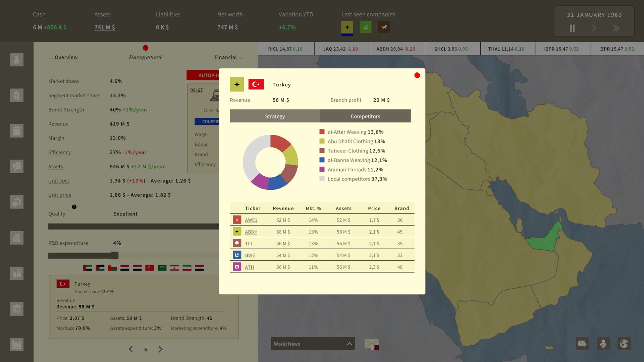Click the next page arrow below Turkey details
Image resolution: width=644 pixels, height=362 pixels.
tap(160, 349)
